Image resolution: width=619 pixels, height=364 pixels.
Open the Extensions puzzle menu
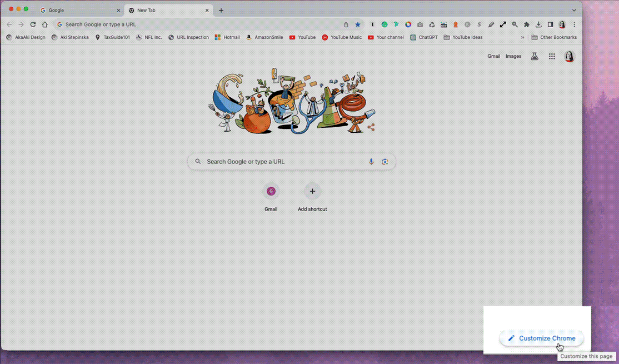[527, 24]
